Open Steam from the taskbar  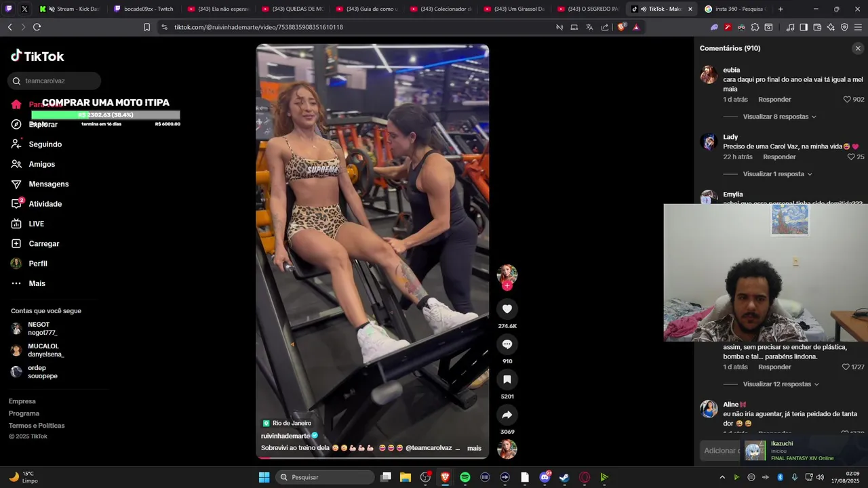coord(564,477)
